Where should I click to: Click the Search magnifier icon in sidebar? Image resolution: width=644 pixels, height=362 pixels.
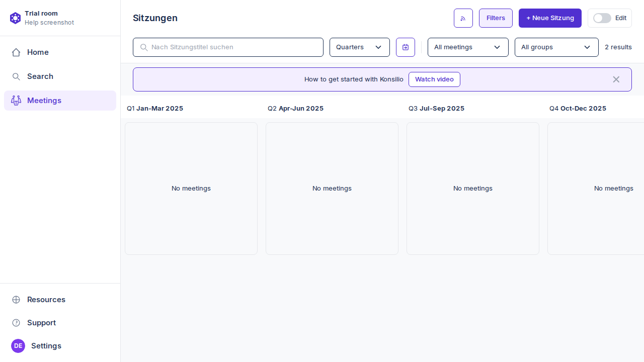tap(16, 76)
